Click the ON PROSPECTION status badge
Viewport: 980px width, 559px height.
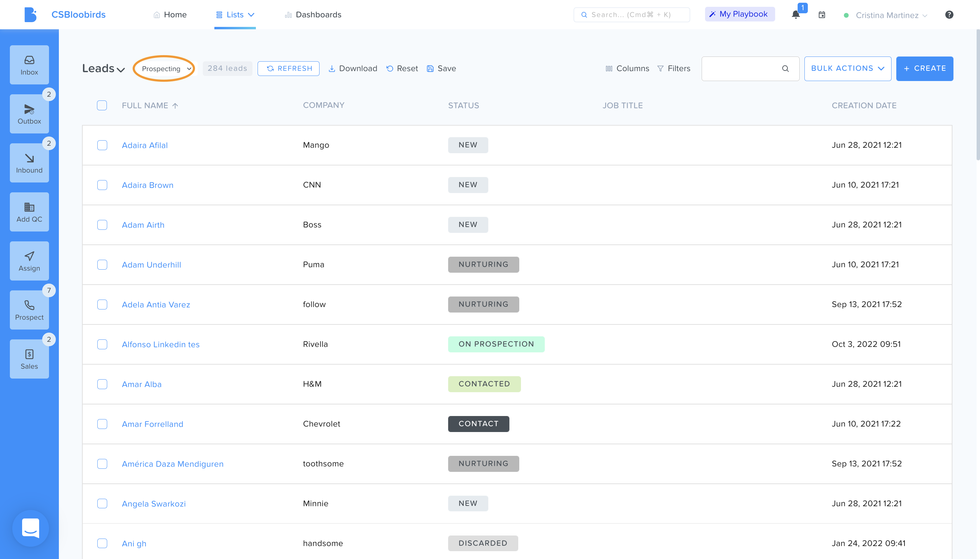pos(496,345)
